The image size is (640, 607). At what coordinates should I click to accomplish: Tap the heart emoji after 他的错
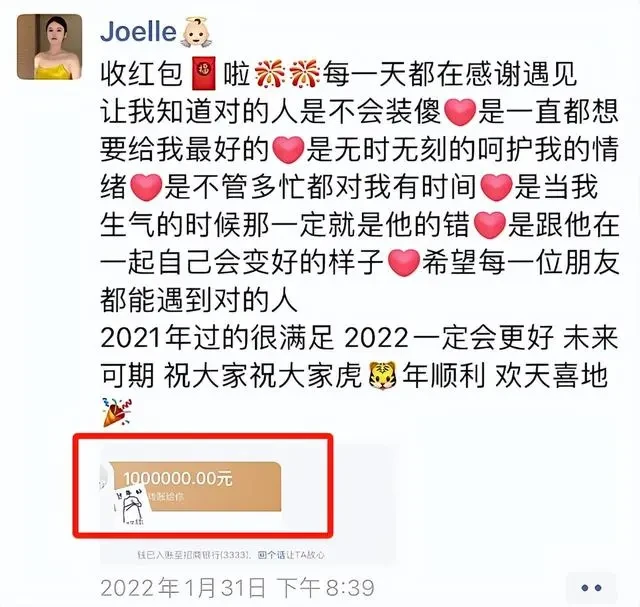(x=489, y=225)
